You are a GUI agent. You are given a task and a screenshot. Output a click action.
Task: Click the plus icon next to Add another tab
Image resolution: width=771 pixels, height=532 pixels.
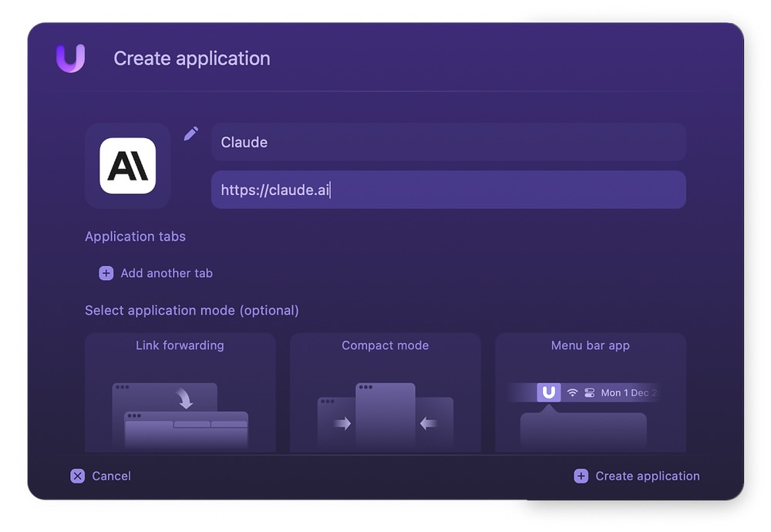point(105,273)
